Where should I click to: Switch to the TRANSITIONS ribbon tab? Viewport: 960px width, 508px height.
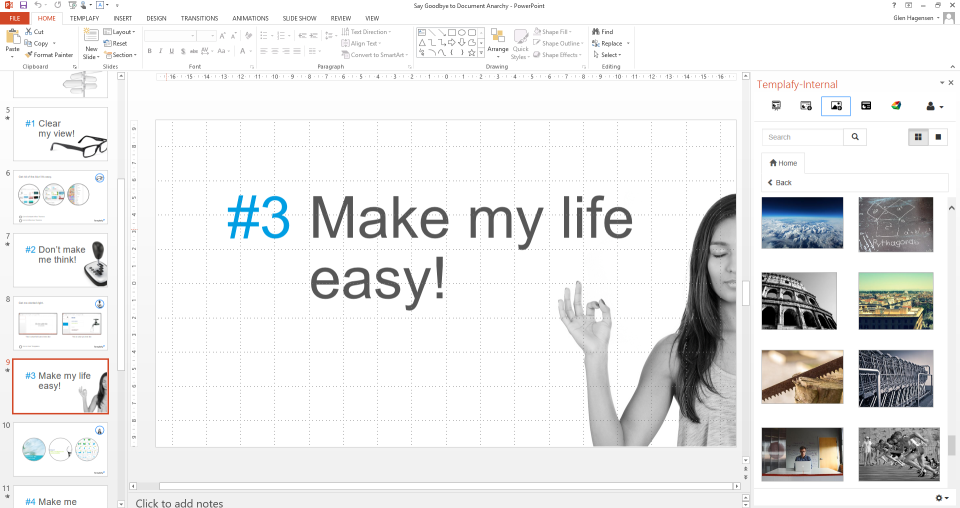coord(200,18)
